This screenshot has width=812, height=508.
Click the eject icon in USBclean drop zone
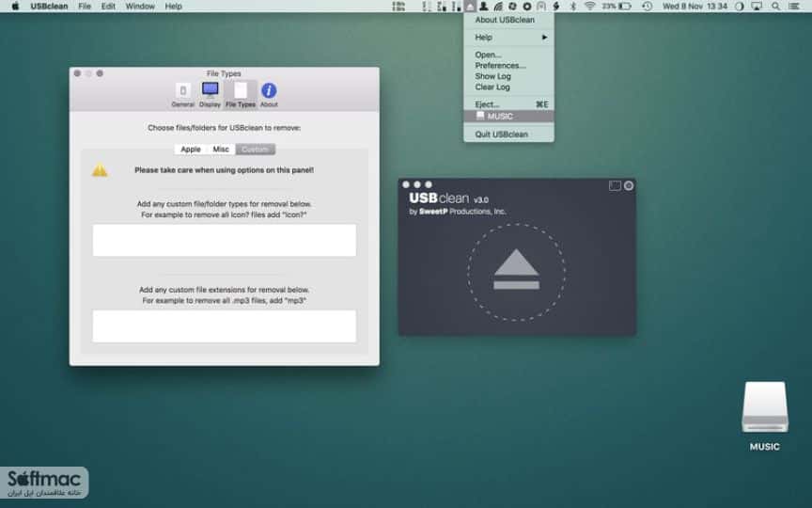point(516,269)
